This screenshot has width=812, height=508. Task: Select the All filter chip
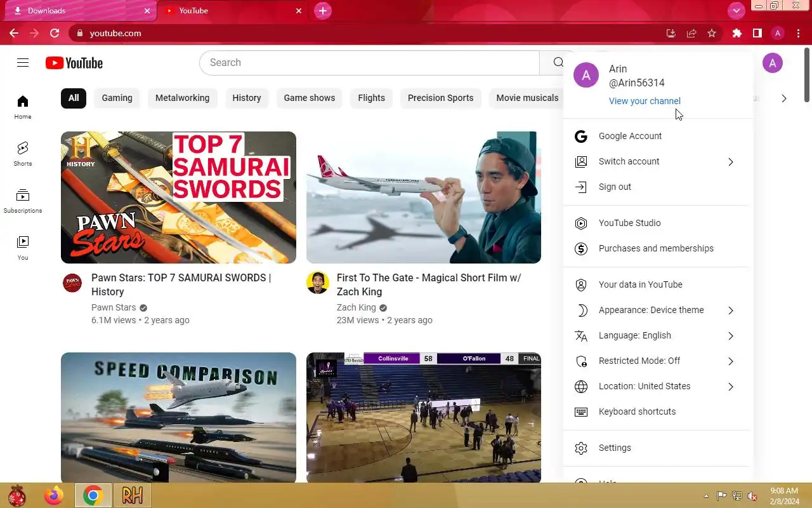click(x=74, y=98)
